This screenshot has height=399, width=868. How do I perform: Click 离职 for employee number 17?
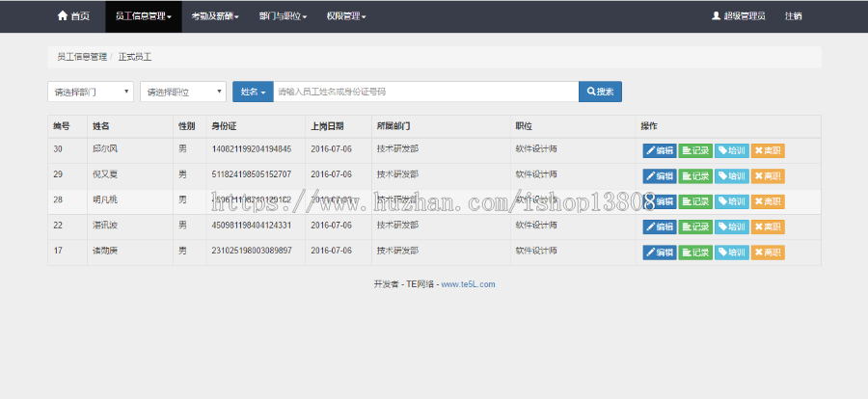(768, 253)
